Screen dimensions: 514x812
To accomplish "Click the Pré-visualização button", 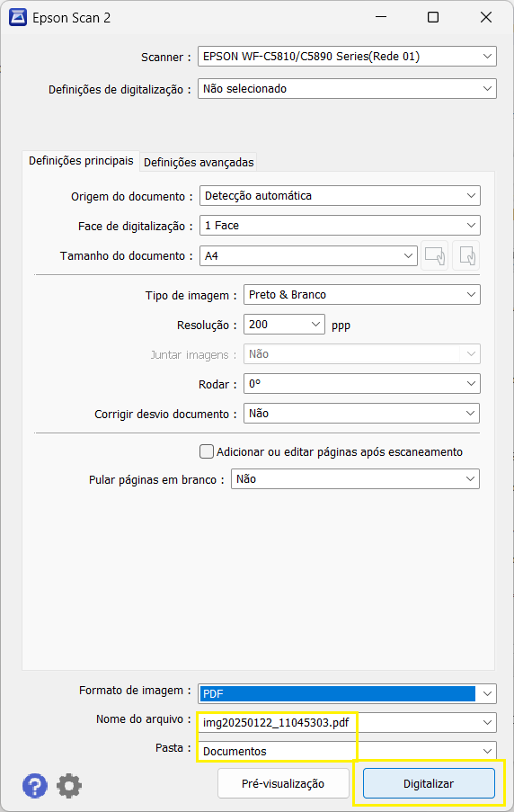I will (x=283, y=783).
